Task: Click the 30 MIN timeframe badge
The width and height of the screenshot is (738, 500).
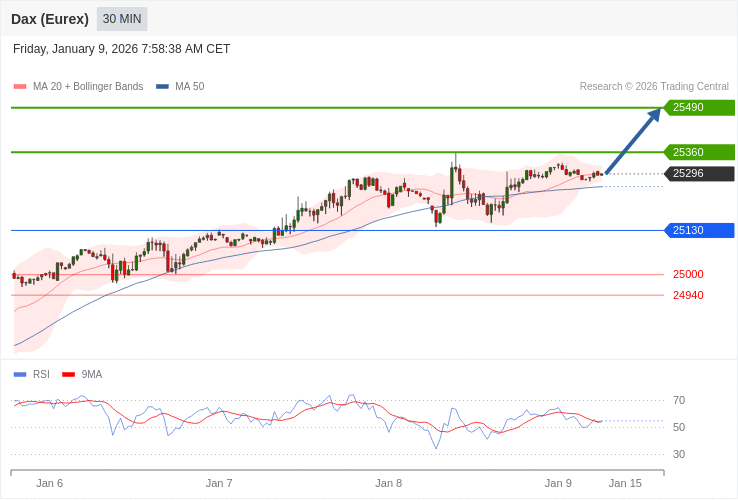Action: 122,19
